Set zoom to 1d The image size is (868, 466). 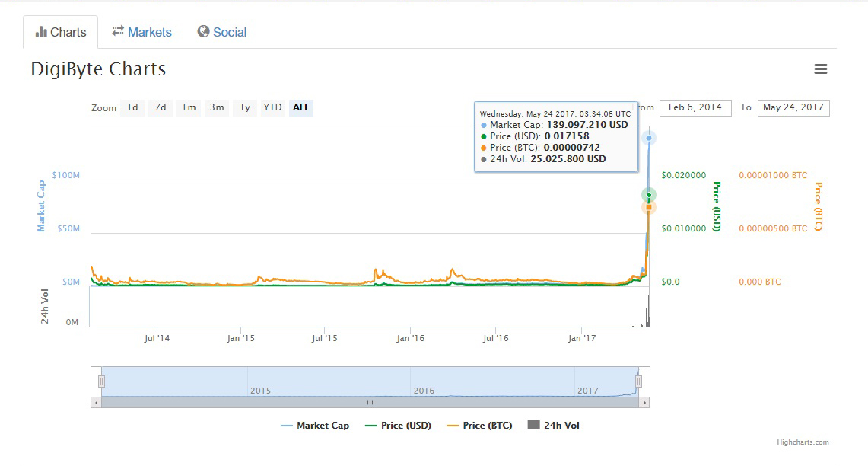coord(133,107)
